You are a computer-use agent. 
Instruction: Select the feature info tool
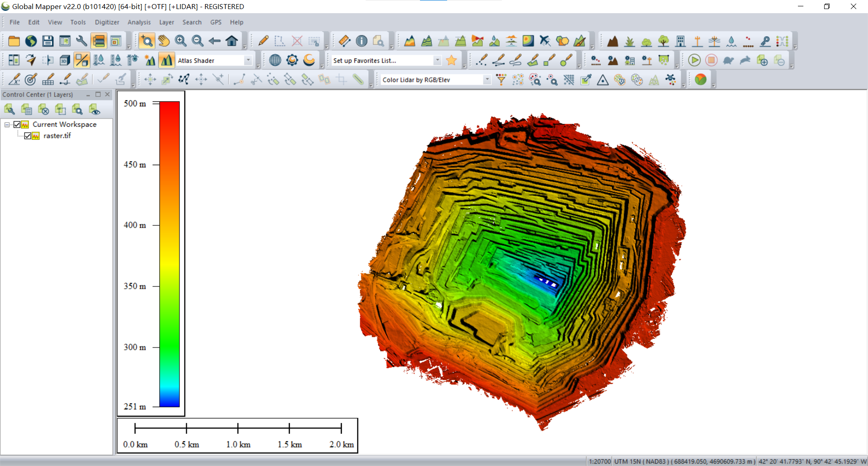pyautogui.click(x=362, y=41)
